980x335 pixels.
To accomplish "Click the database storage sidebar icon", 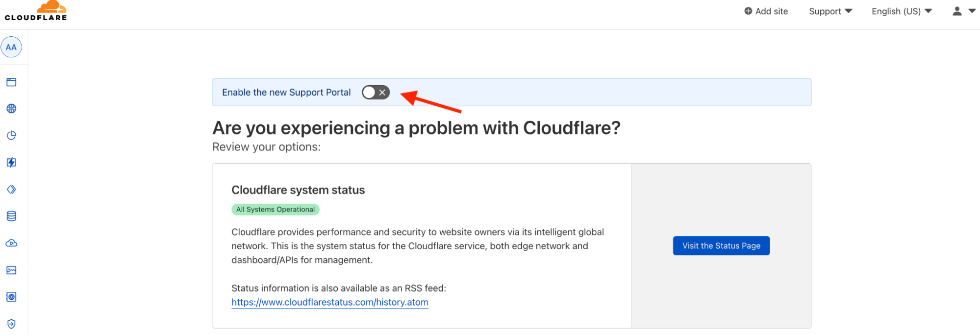I will point(11,216).
